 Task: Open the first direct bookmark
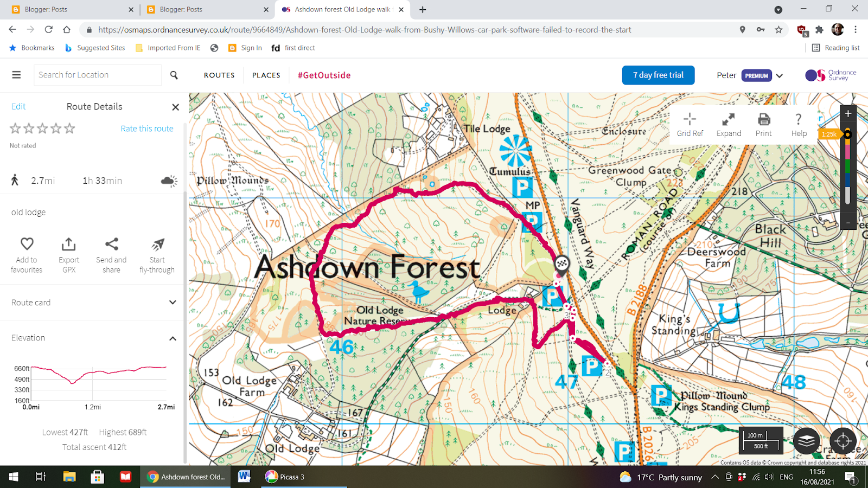[x=293, y=48]
